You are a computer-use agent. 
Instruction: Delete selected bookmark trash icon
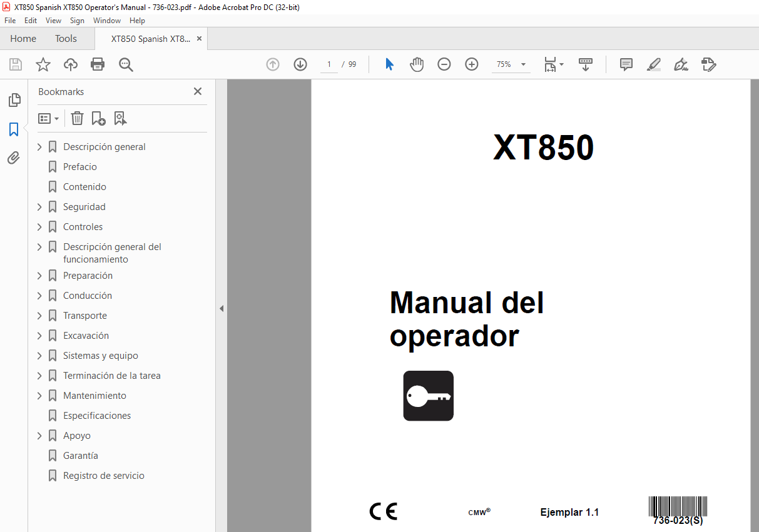(77, 118)
